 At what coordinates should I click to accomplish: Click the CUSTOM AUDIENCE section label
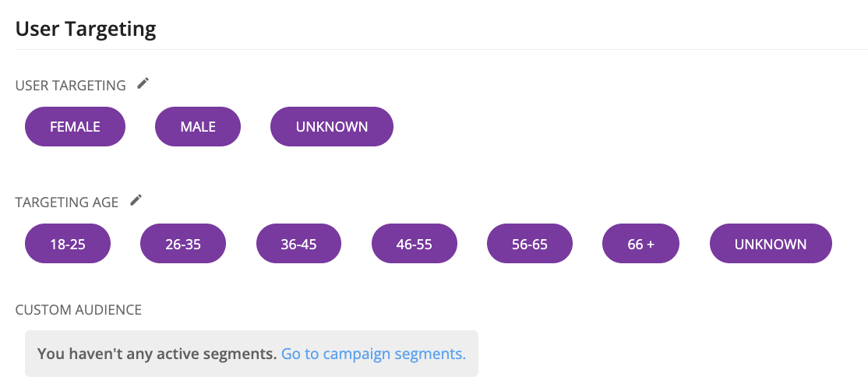(79, 310)
